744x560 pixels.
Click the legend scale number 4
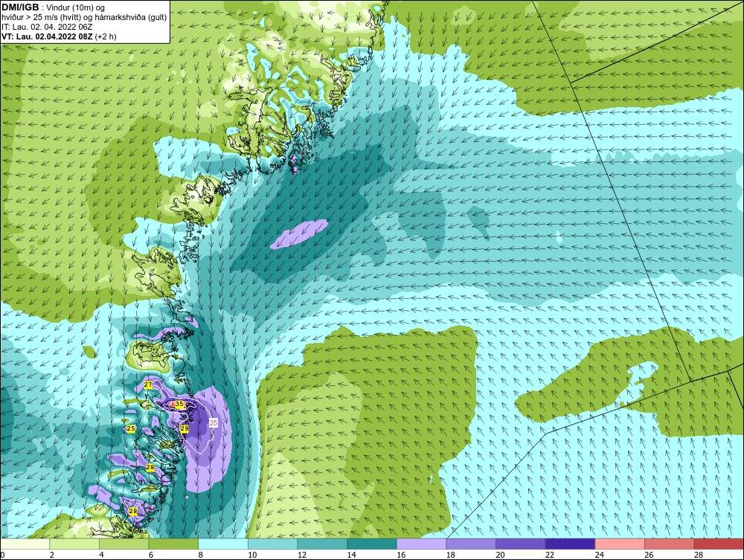click(101, 555)
